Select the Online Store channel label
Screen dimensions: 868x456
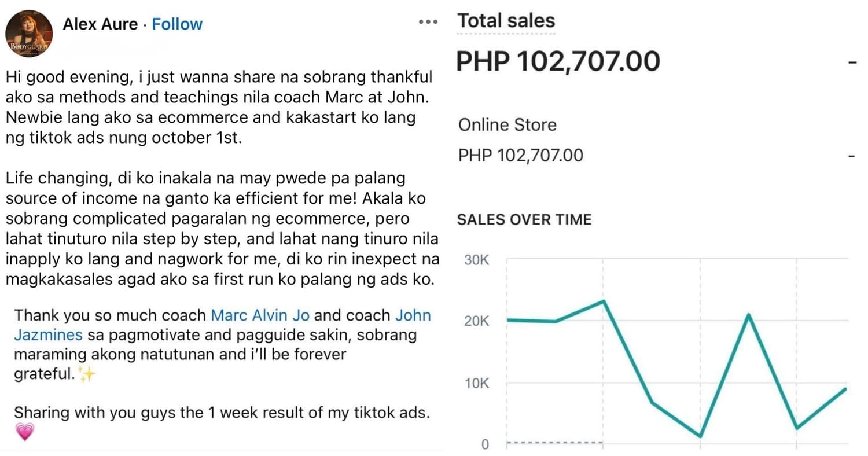507,125
